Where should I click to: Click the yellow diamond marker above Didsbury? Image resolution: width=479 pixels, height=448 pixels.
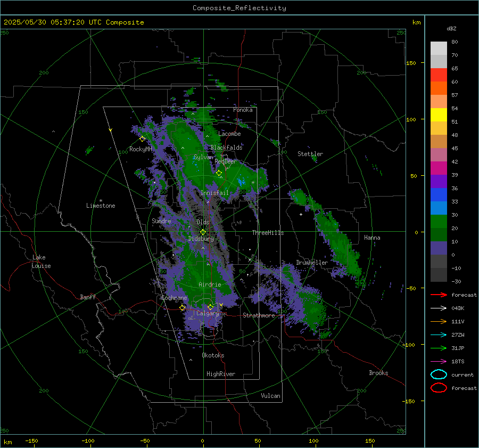click(x=203, y=232)
